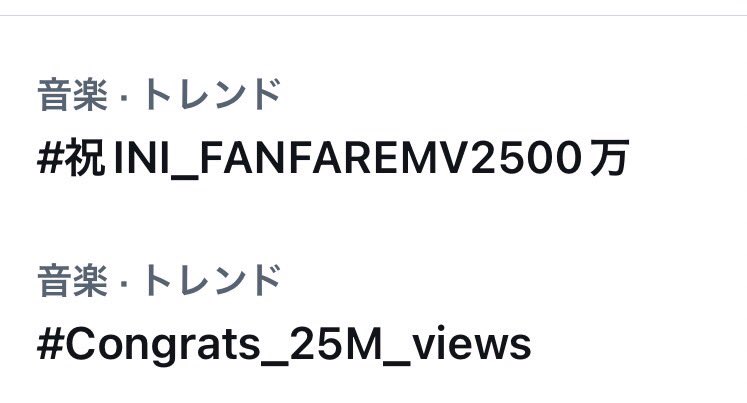Select the 音楽 word above the Congrats hashtag
Screen dimensions: 747x403
point(72,280)
